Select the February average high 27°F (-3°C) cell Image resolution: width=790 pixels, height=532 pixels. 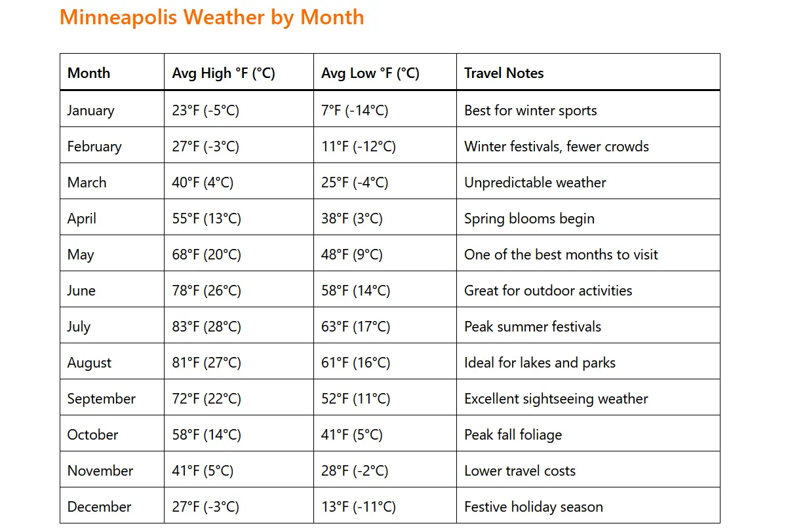tap(205, 147)
